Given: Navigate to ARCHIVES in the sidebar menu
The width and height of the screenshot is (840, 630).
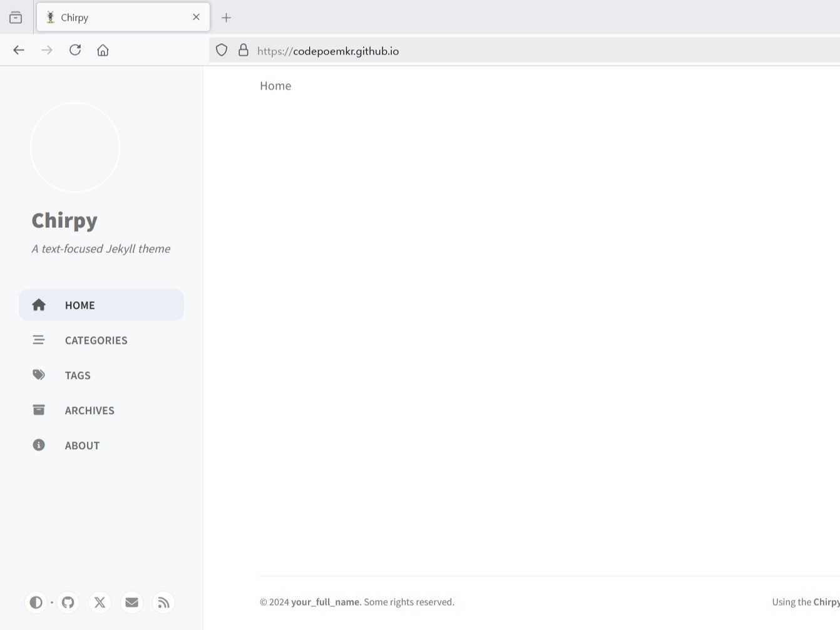Looking at the screenshot, I should (x=90, y=410).
